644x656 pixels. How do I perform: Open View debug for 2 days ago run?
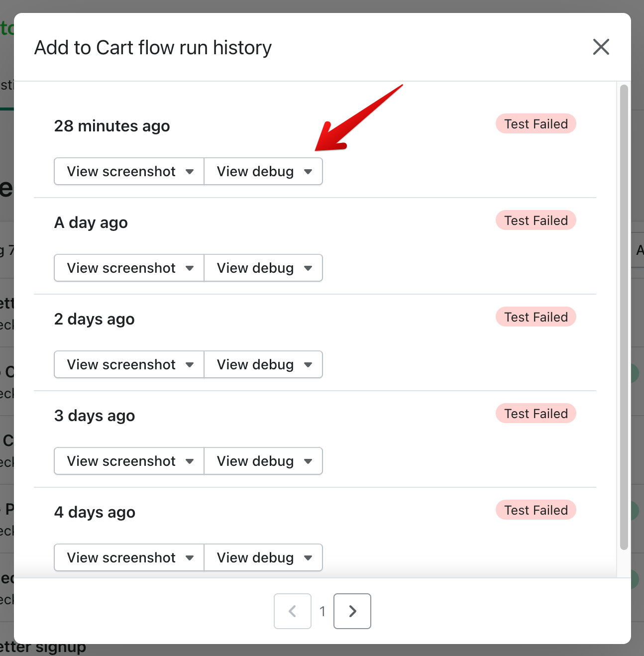click(x=263, y=365)
